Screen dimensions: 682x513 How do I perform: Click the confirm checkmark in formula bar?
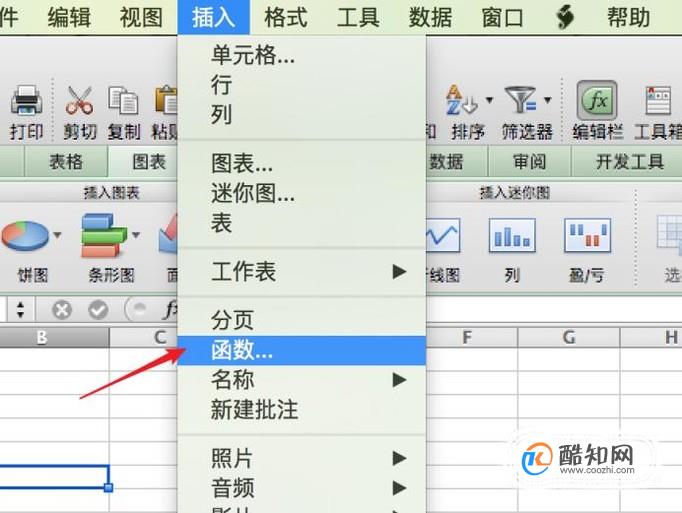[98, 310]
